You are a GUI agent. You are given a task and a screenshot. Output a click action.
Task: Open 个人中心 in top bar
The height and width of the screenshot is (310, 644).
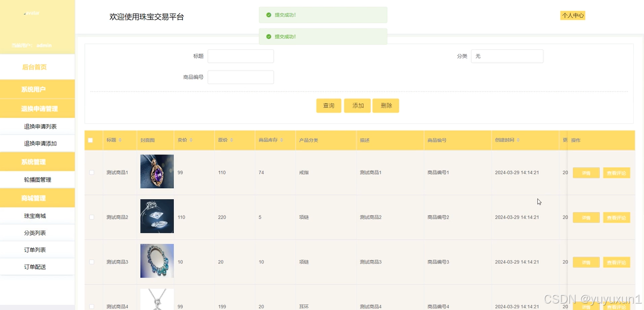tap(573, 16)
